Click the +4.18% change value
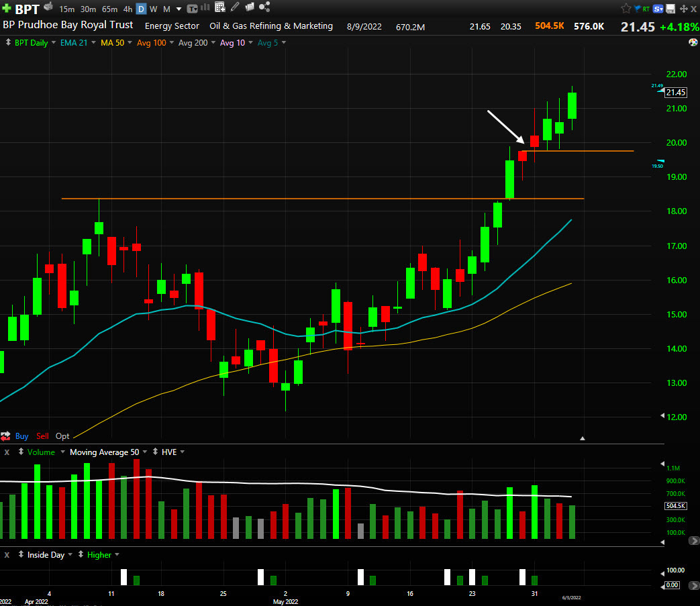The image size is (700, 606). click(x=679, y=28)
